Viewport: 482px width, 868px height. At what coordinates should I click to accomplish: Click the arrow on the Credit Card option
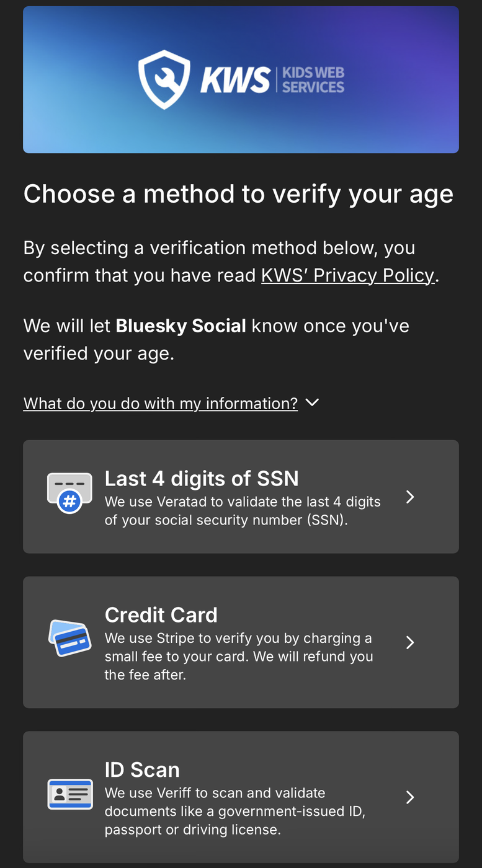(410, 642)
